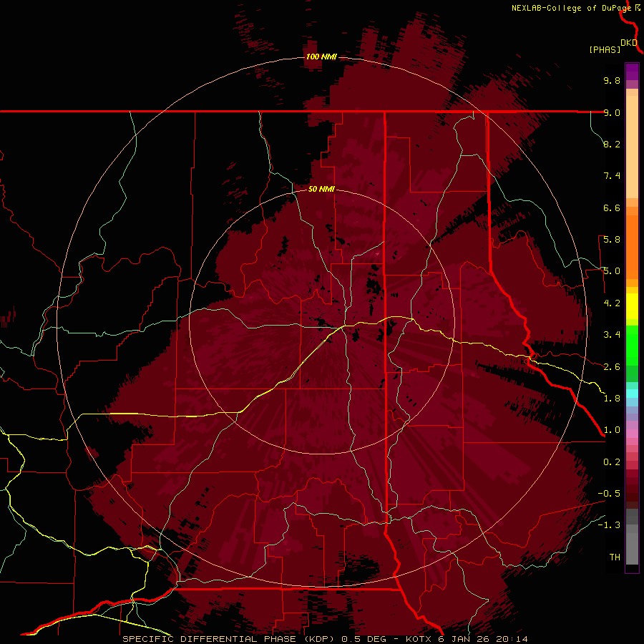Click the -1.3 value on the color scale
This screenshot has height=644, width=644.
coord(609,525)
